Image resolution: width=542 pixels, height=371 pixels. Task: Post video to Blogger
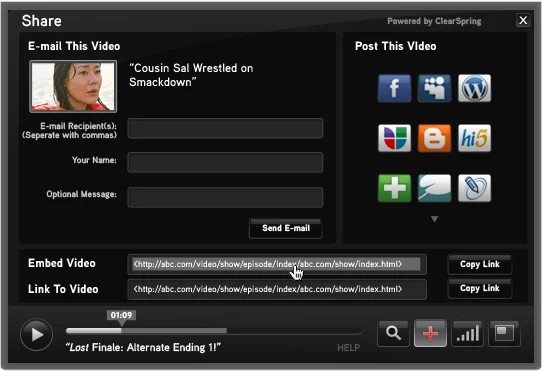coord(434,138)
